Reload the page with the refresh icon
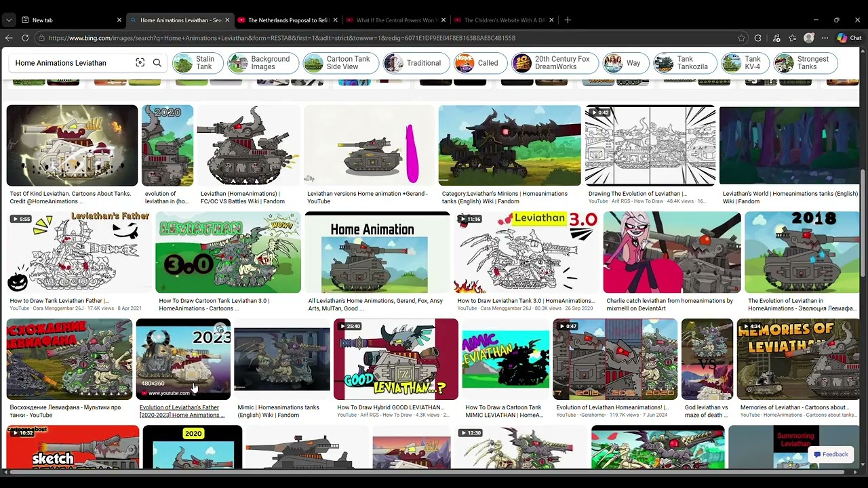The width and height of the screenshot is (868, 488). click(x=25, y=38)
